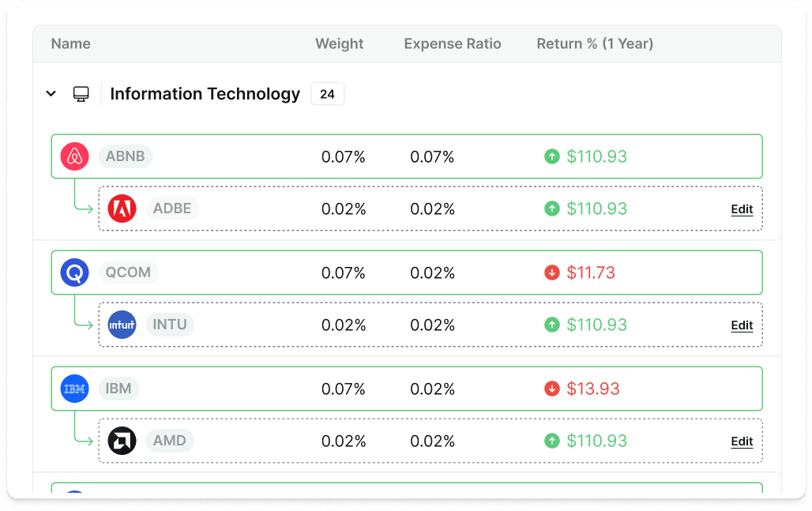Click the green up arrow in ADBE row
Screen dimensions: 812x511
point(552,209)
